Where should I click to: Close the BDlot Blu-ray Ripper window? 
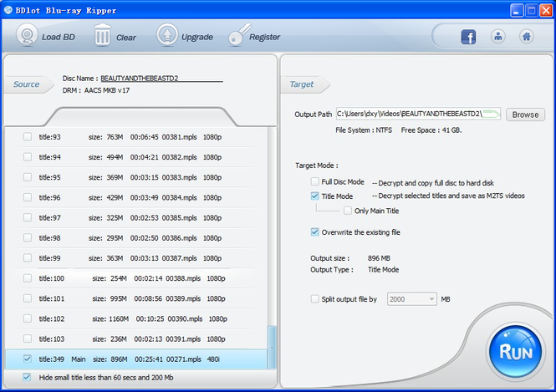point(546,11)
